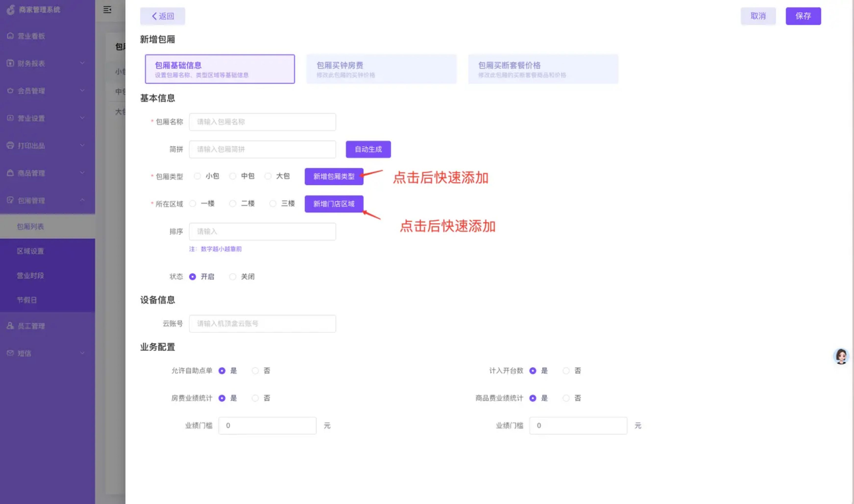854x504 pixels.
Task: Click 自动生成 to generate 简拼
Action: click(368, 149)
